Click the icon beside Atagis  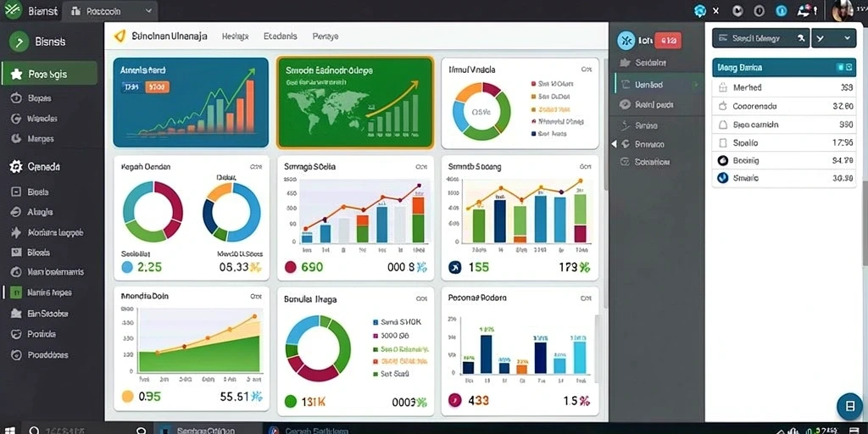pos(16,212)
